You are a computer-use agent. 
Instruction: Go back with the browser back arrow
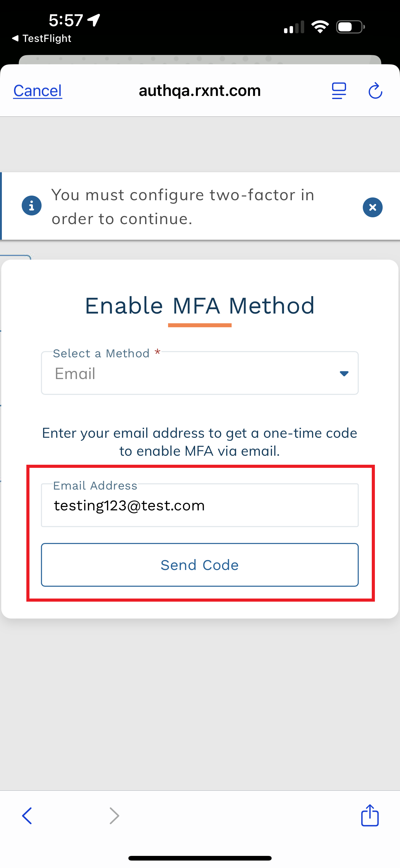tap(27, 816)
